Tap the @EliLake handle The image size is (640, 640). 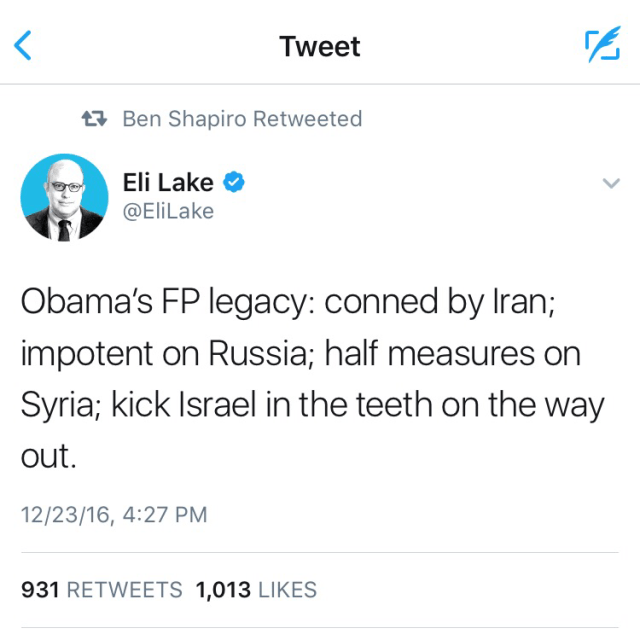tap(167, 211)
